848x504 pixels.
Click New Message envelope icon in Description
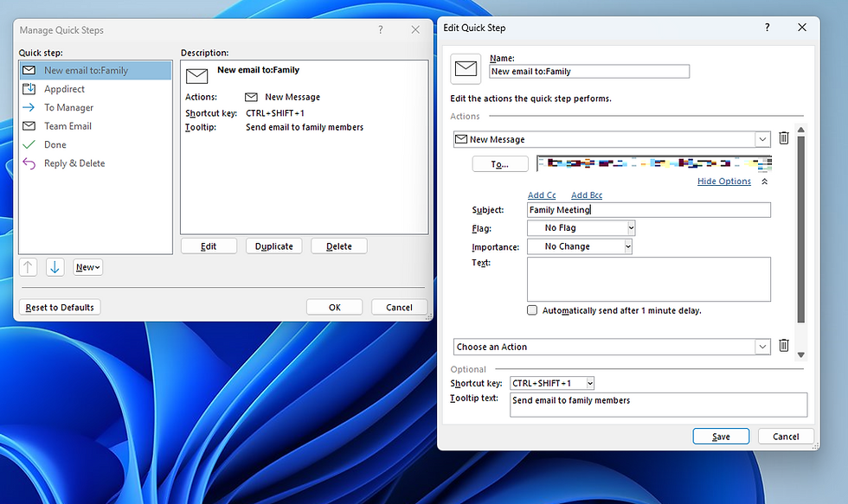(251, 97)
